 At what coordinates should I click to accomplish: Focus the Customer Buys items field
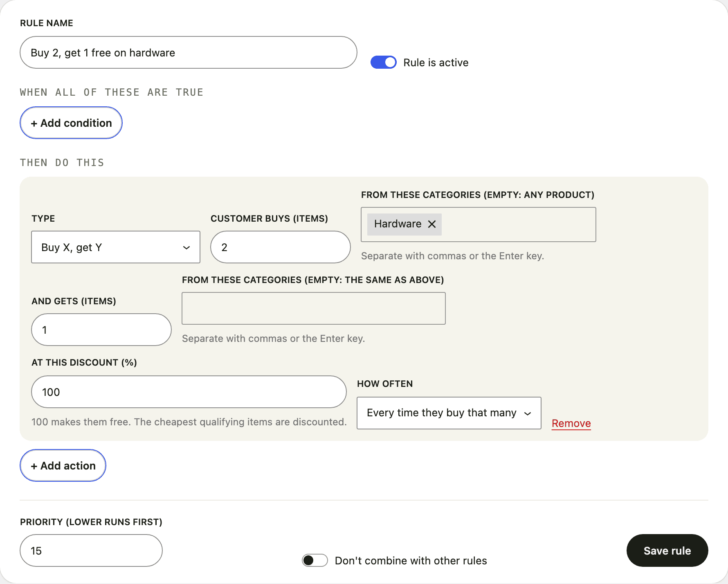(x=281, y=247)
